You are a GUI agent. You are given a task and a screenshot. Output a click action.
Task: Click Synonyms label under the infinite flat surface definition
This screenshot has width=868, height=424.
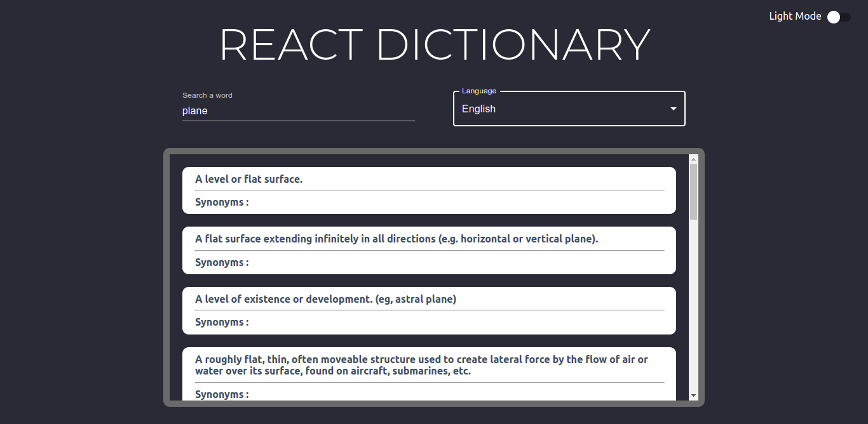(x=222, y=262)
